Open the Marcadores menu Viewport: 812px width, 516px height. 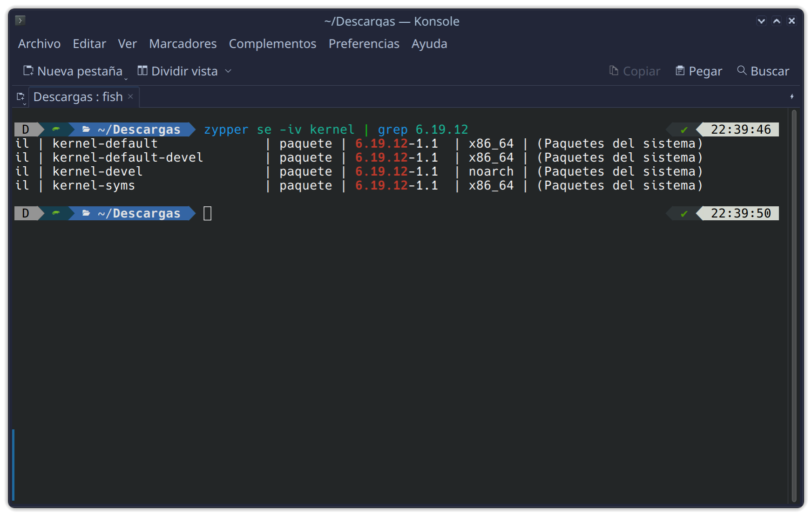point(183,44)
